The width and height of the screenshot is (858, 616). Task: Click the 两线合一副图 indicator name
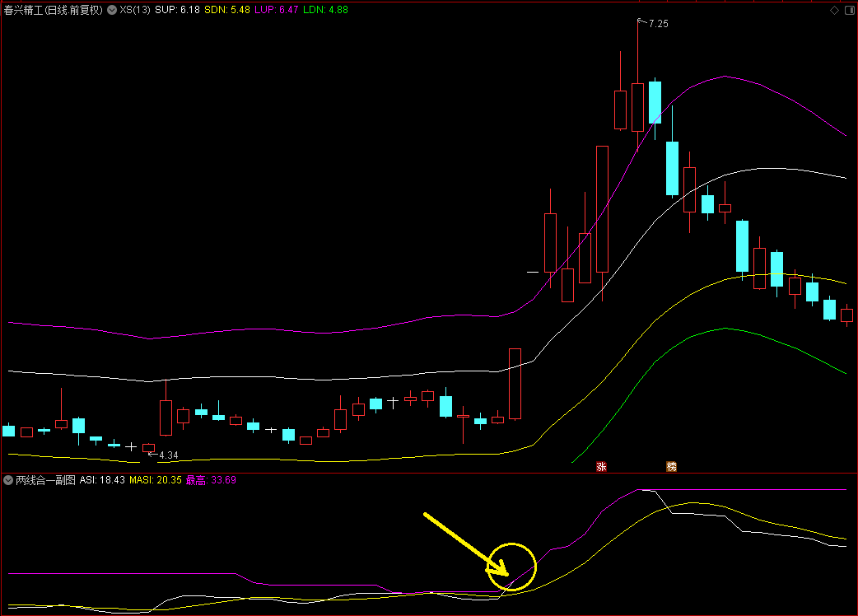pos(45,480)
